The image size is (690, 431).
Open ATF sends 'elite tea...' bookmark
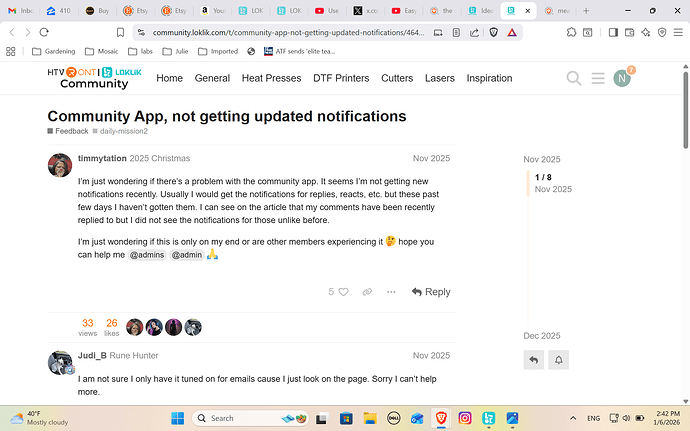tap(299, 52)
